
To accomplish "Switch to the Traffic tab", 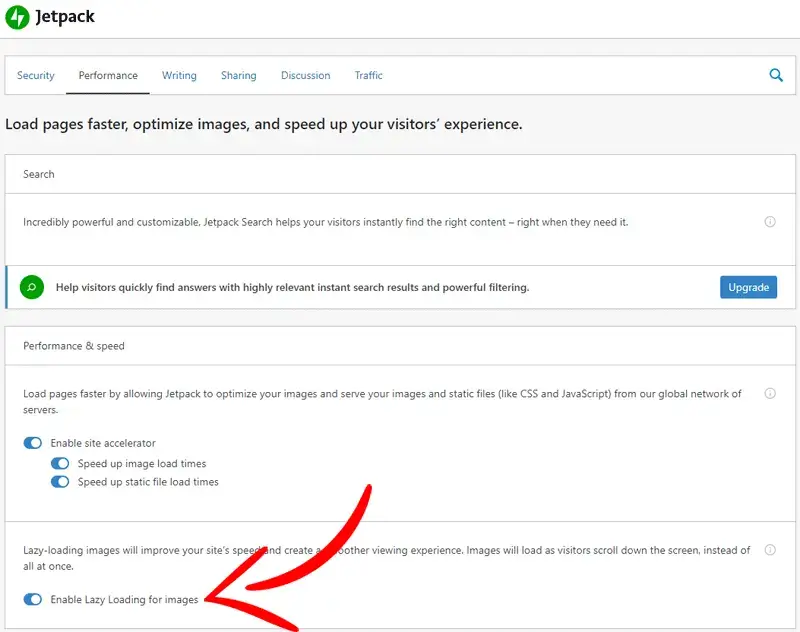I will (368, 75).
